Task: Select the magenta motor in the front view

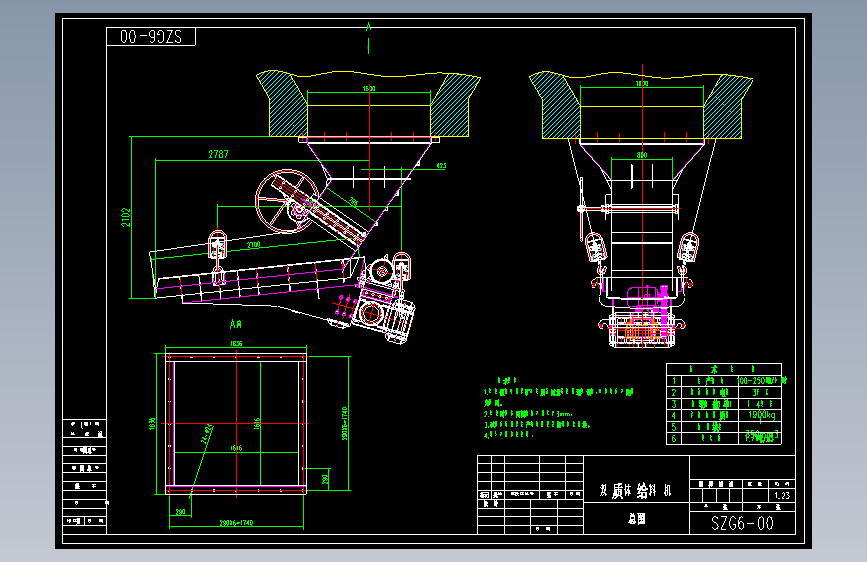Action: click(644, 296)
